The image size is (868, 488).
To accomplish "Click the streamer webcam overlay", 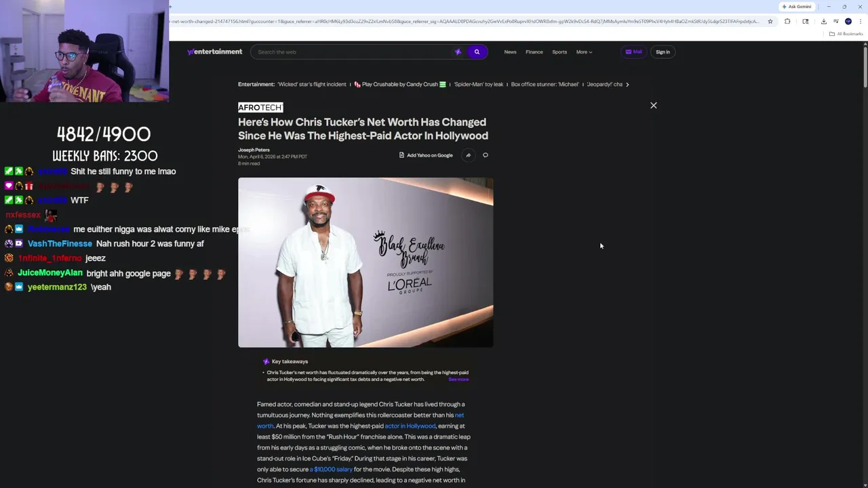I will point(84,51).
